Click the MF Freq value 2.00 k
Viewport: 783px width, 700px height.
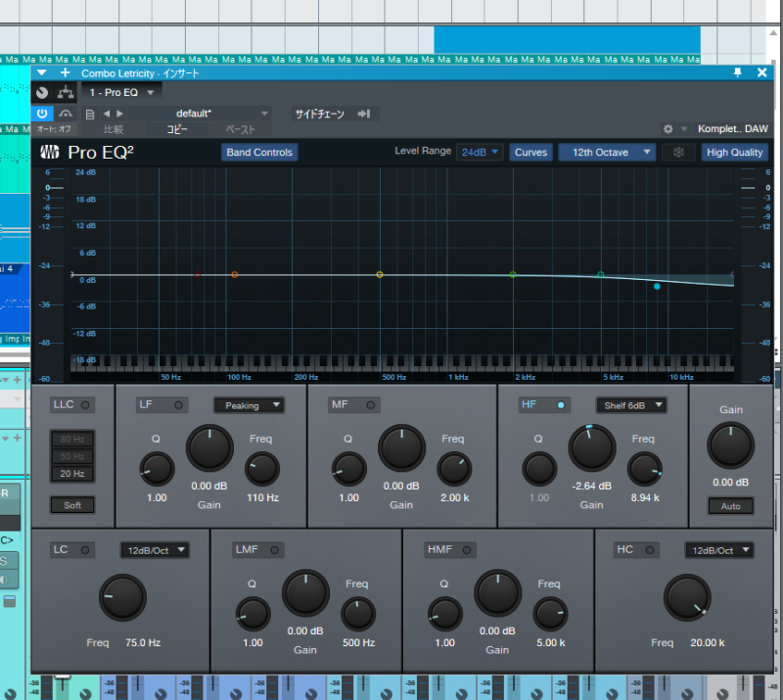tap(455, 497)
